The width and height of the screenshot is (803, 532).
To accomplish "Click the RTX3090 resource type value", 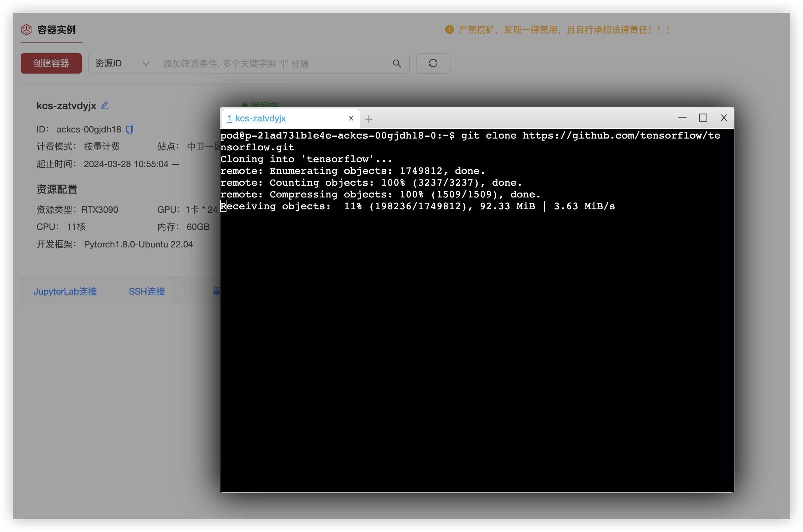I will coord(100,210).
